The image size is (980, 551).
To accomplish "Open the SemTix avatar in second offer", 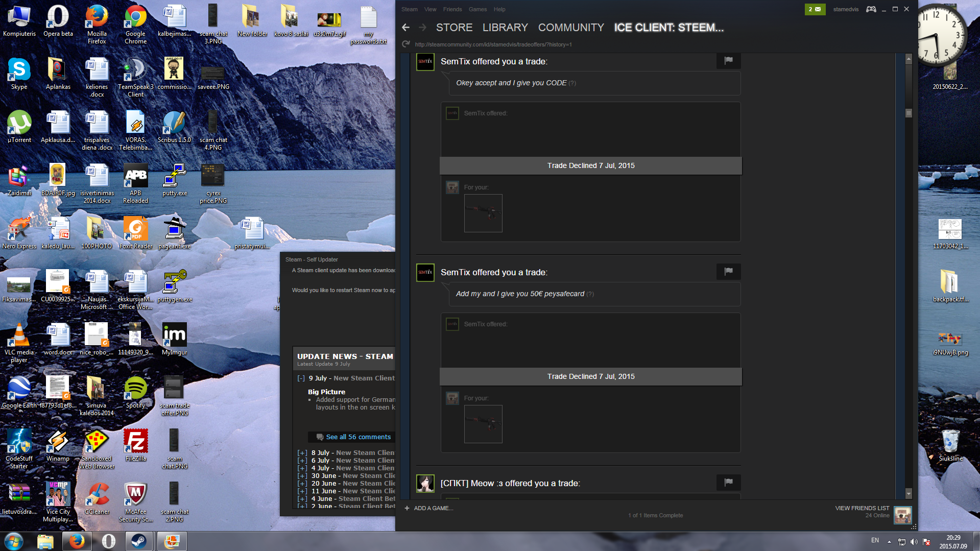I will point(425,273).
